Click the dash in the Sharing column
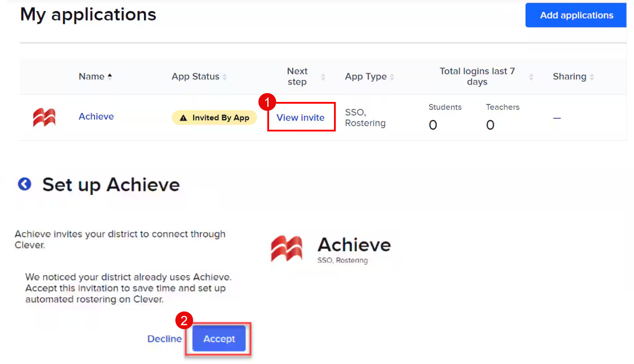Image resolution: width=634 pixels, height=364 pixels. coord(557,117)
